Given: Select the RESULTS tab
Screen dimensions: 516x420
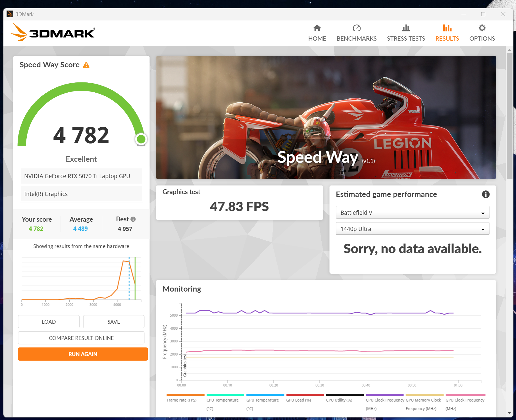Looking at the screenshot, I should coord(447,33).
